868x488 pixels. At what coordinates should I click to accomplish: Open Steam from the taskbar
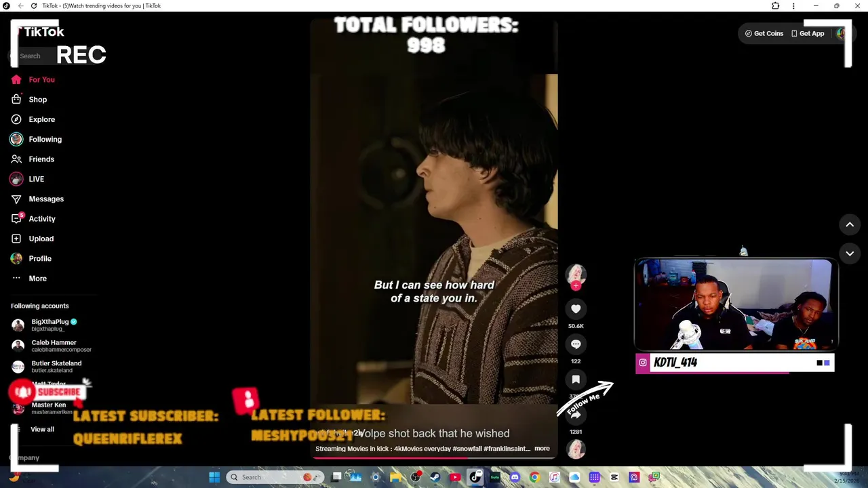(x=435, y=477)
